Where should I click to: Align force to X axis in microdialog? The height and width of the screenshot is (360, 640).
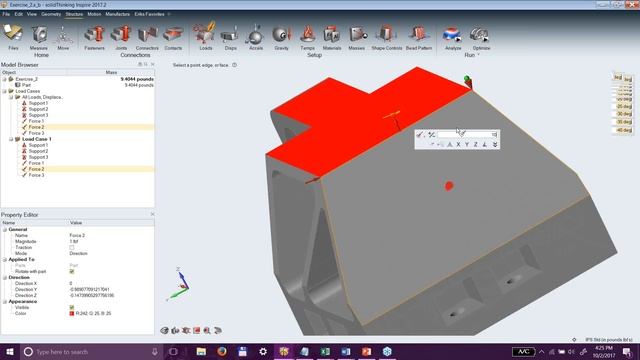(458, 144)
